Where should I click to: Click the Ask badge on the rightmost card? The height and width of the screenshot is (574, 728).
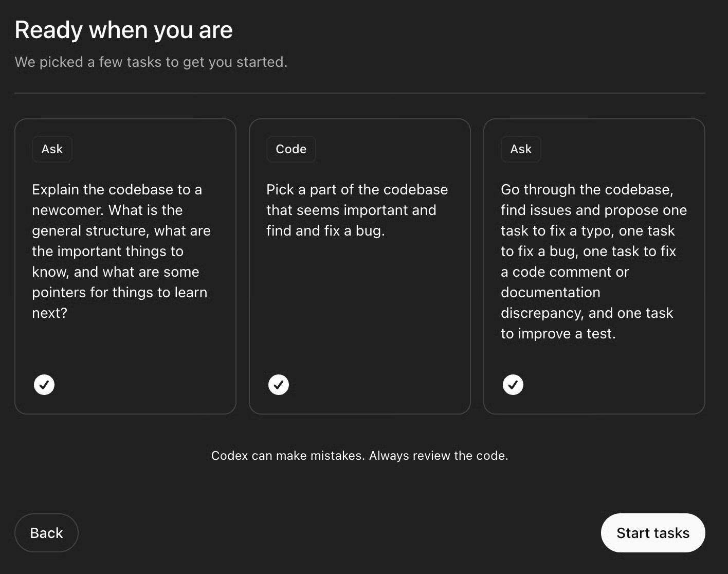pyautogui.click(x=521, y=149)
